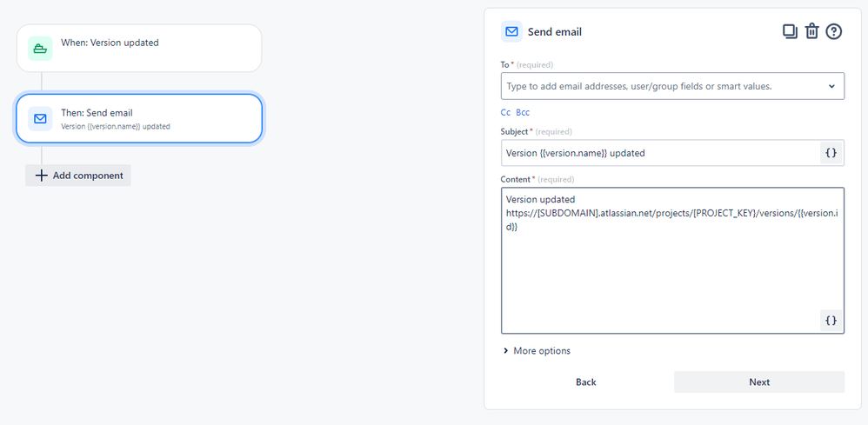Click the plus icon to add component

[41, 176]
